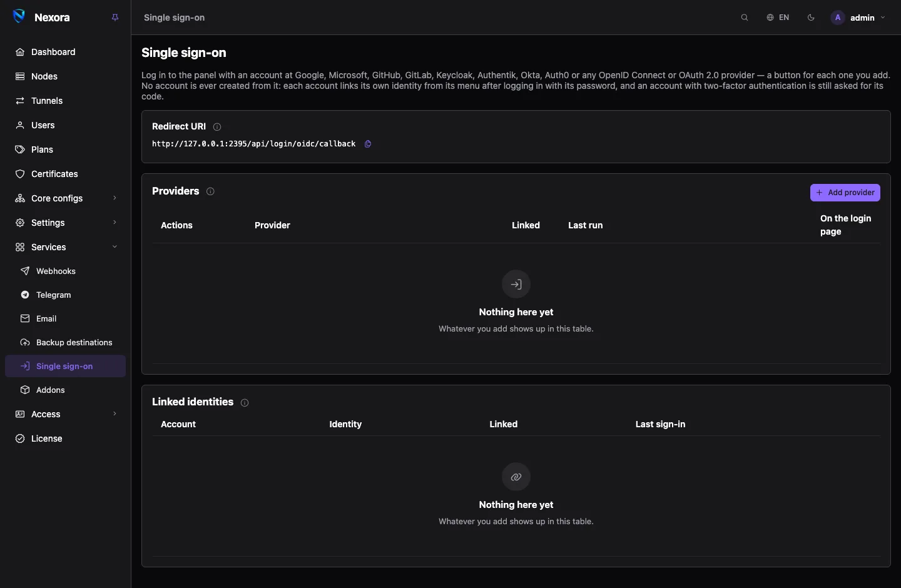Expand the Core configs submenu
Viewport: 901px width, 588px height.
66,198
